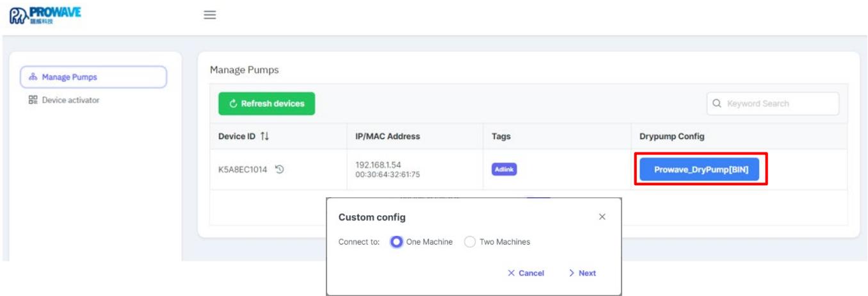Click the Manage Pumps sidebar icon
This screenshot has height=296, width=868.
tap(33, 78)
